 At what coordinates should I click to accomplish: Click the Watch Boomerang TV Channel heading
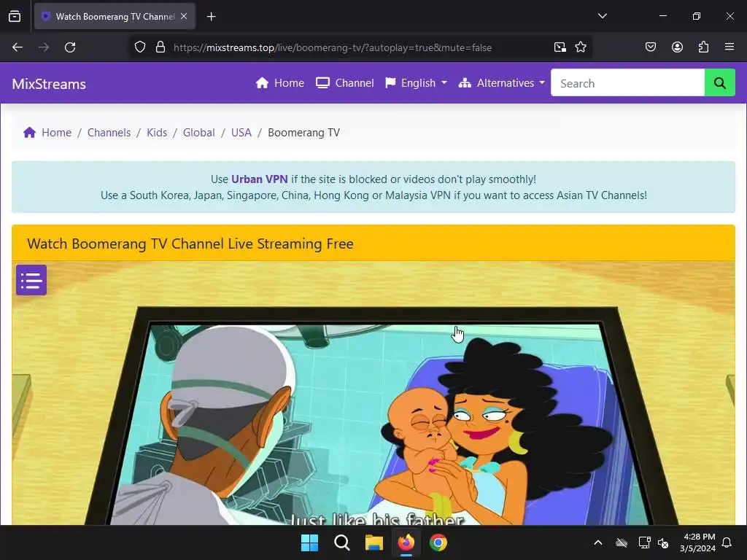click(190, 244)
